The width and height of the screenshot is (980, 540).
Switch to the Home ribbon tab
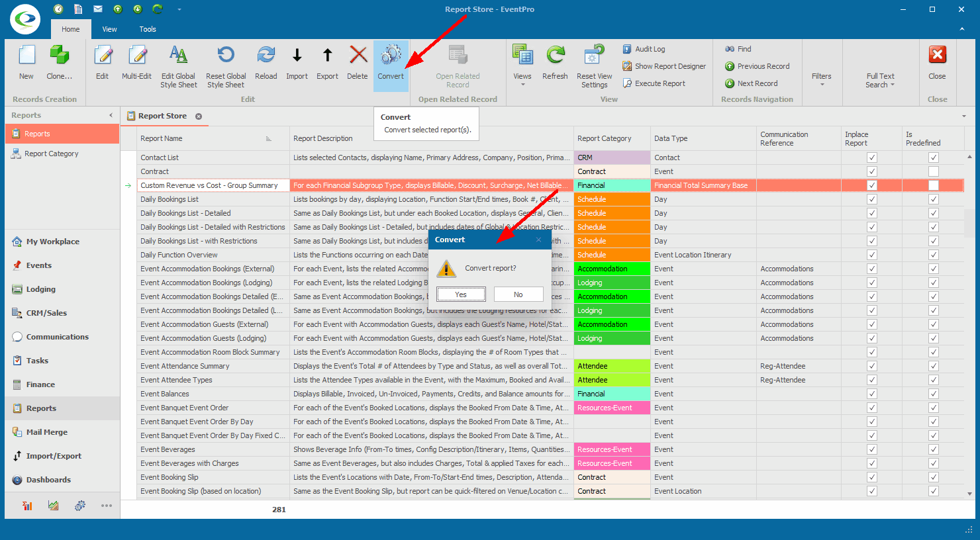click(x=71, y=29)
